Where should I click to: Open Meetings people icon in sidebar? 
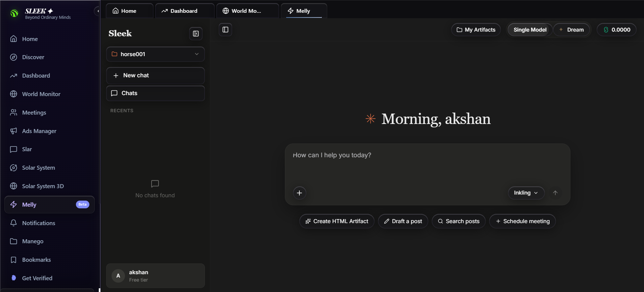13,113
